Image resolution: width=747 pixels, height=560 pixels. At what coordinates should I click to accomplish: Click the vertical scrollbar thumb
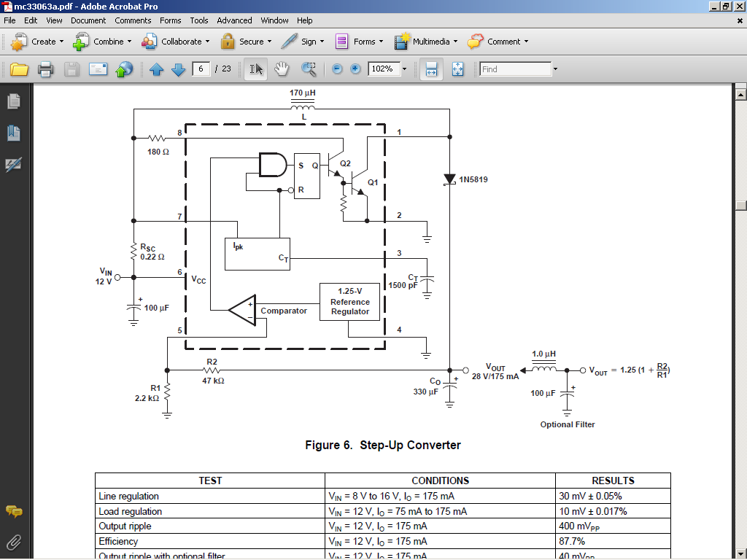point(740,206)
